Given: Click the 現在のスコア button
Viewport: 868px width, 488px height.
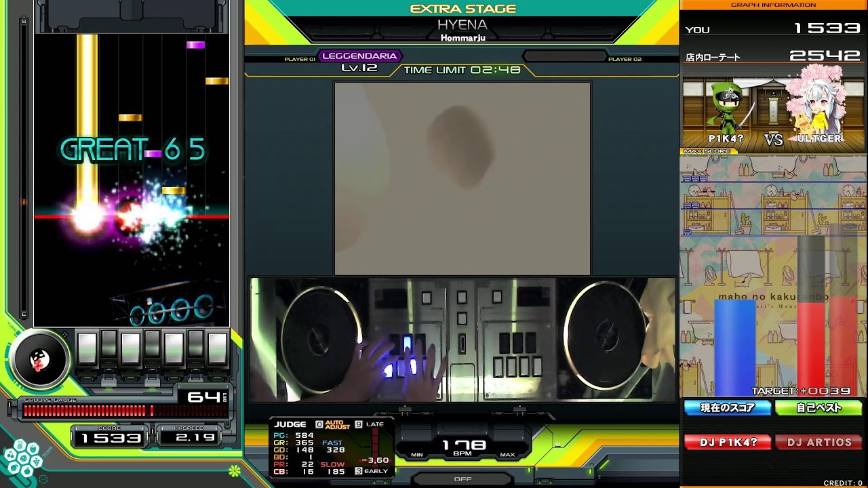Looking at the screenshot, I should [728, 408].
